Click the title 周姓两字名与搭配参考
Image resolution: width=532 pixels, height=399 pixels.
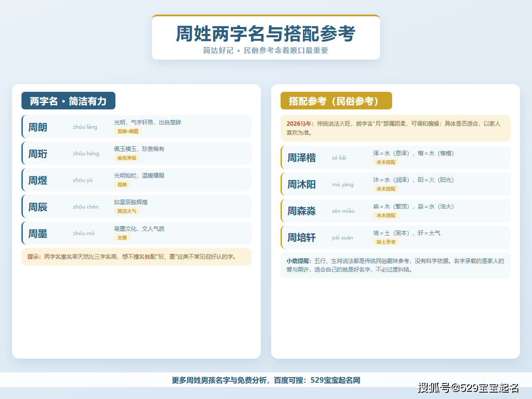tap(266, 34)
